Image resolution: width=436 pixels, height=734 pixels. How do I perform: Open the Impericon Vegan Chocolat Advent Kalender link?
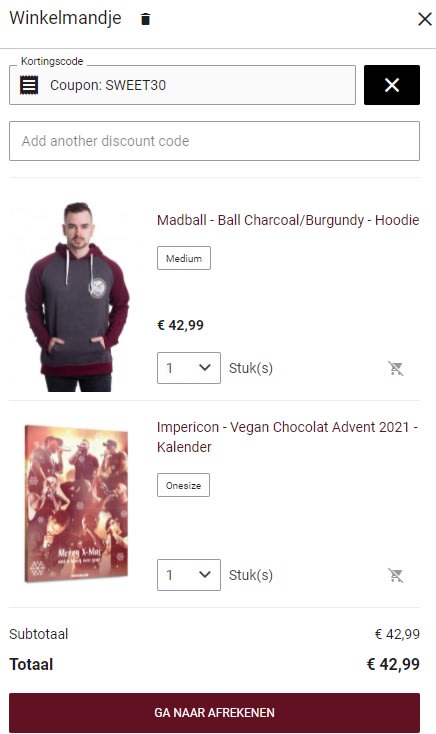pyautogui.click(x=288, y=437)
